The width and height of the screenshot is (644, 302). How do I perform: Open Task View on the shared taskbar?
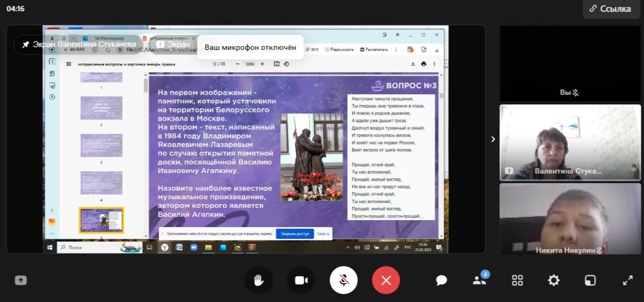pos(149,247)
